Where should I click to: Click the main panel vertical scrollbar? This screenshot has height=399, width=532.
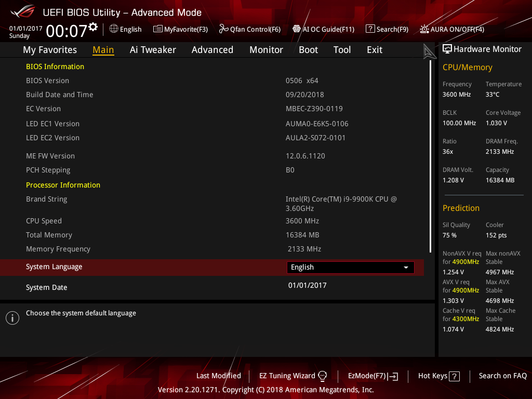[x=430, y=156]
